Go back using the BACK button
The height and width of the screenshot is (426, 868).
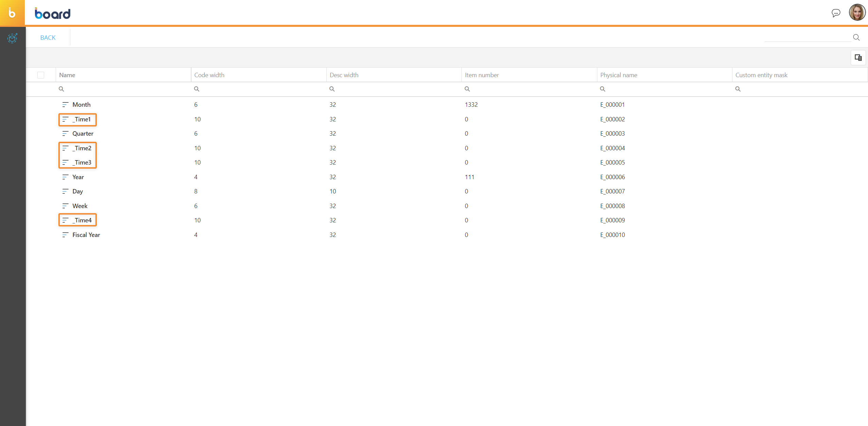(48, 38)
